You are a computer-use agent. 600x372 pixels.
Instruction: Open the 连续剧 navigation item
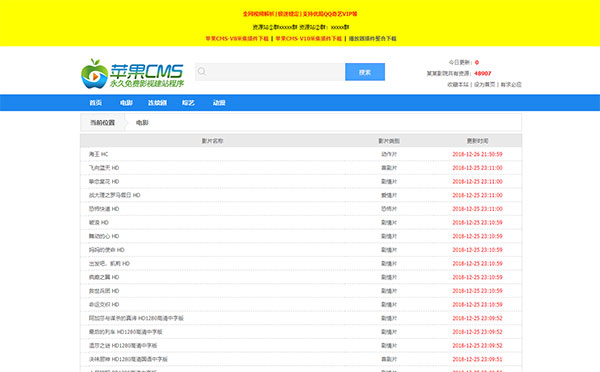(x=157, y=103)
